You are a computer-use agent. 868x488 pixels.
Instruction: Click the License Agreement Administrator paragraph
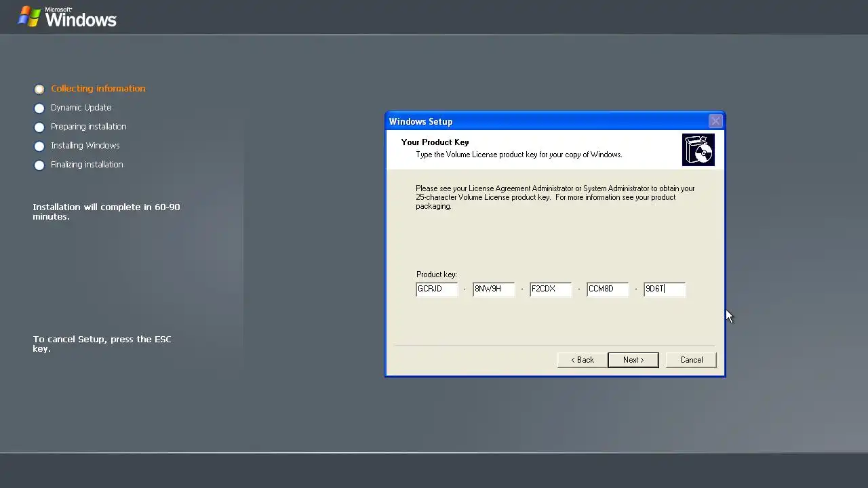coord(555,197)
